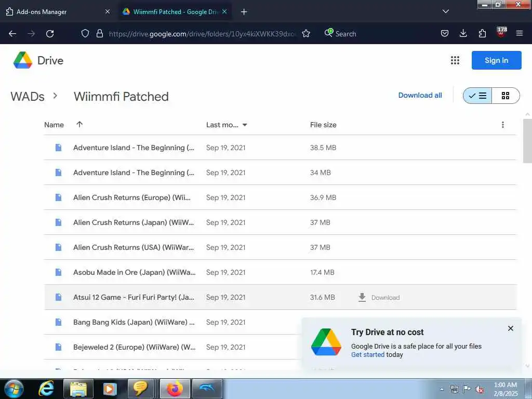This screenshot has height=399, width=532.
Task: Select Alien Crush Returns (Europe) file
Action: coord(280,197)
